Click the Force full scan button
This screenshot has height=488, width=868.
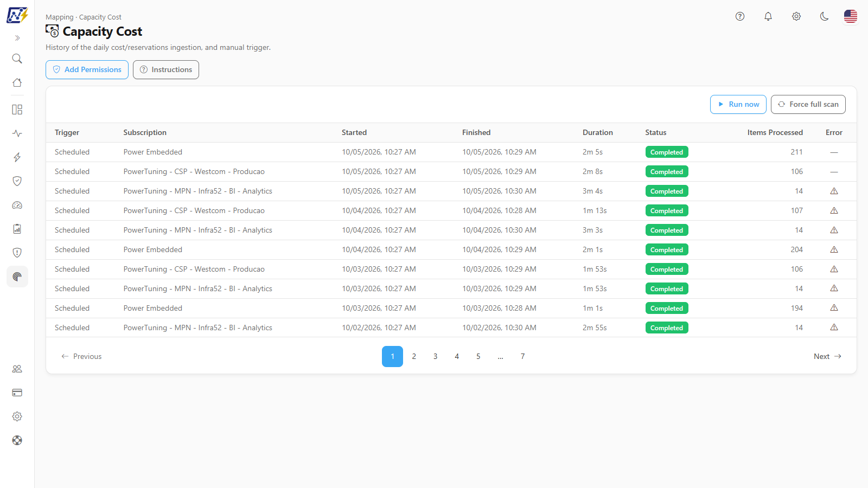coord(808,104)
